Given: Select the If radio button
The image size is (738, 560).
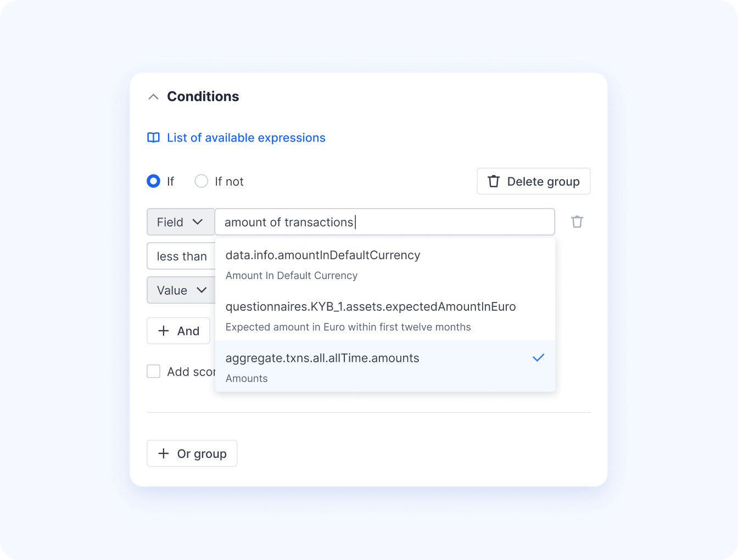Looking at the screenshot, I should (x=154, y=181).
